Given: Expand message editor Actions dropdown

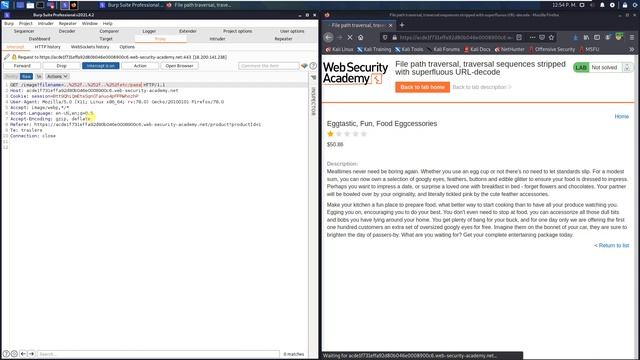Looking at the screenshot, I should [57, 76].
